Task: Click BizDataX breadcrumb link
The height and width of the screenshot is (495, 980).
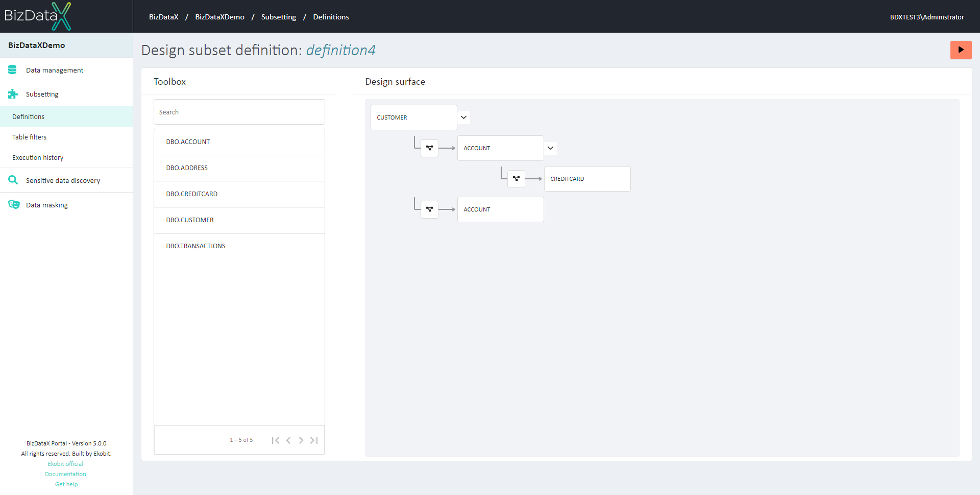Action: (x=164, y=17)
